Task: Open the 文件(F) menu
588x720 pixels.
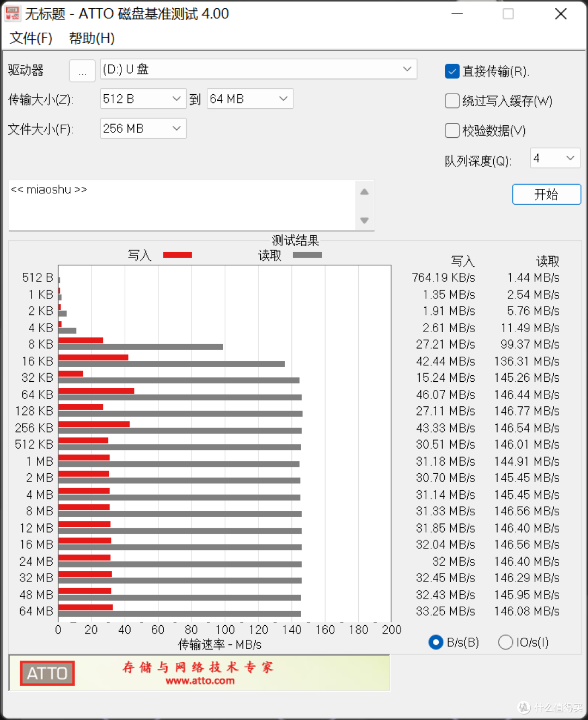Action: click(31, 38)
